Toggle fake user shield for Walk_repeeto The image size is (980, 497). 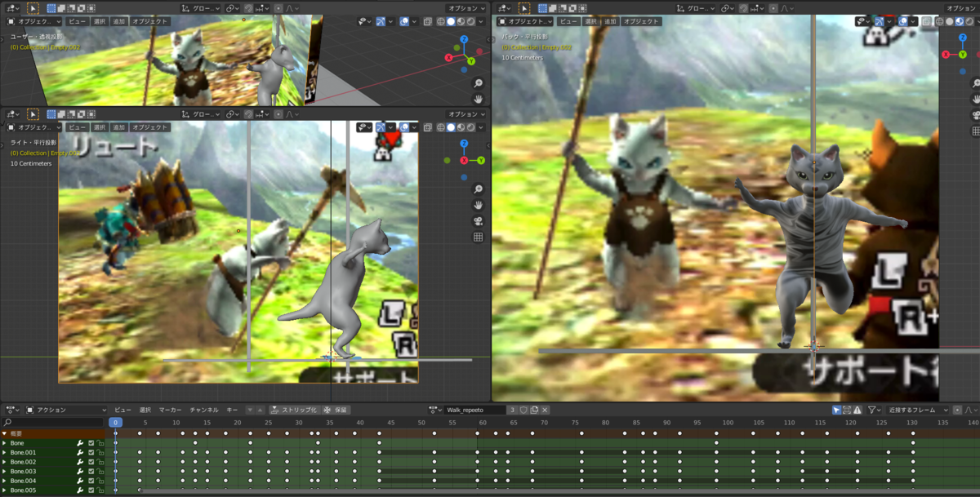(x=523, y=410)
